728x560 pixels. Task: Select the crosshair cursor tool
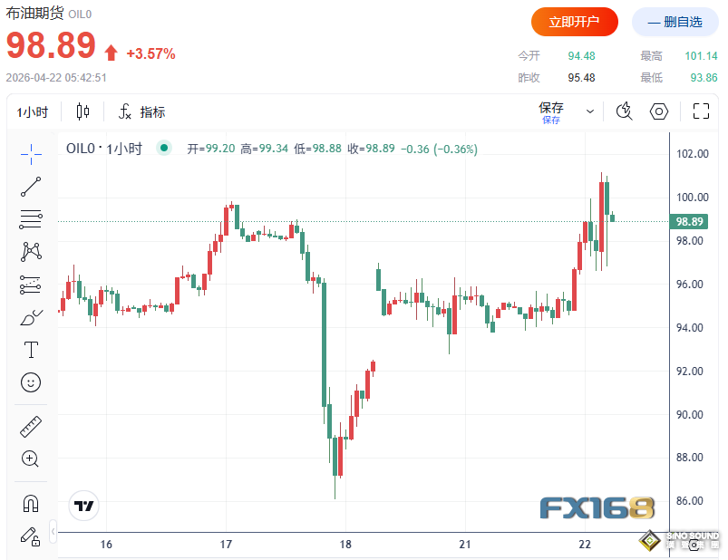(x=31, y=154)
